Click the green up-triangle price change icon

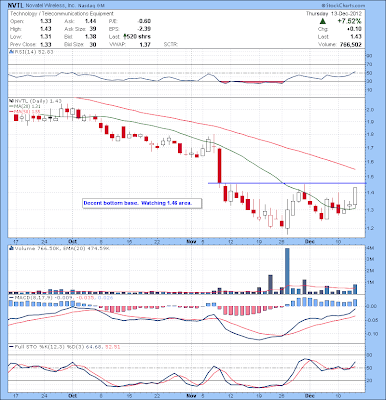click(x=322, y=21)
